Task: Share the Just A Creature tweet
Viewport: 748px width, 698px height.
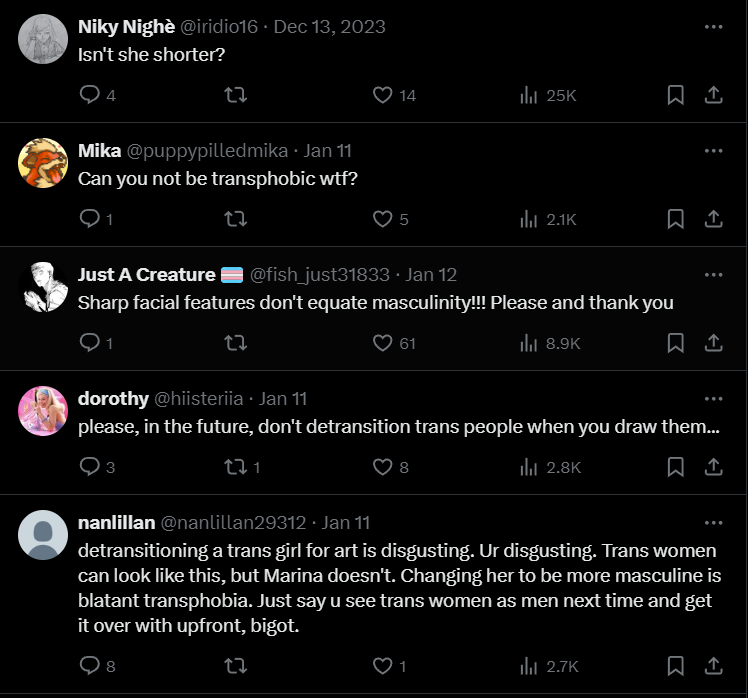Action: (714, 343)
